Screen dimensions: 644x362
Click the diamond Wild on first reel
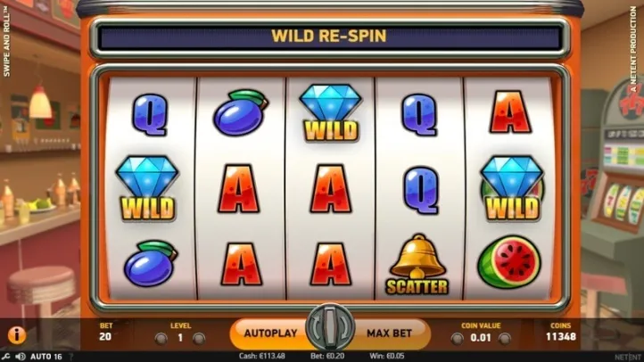point(147,189)
